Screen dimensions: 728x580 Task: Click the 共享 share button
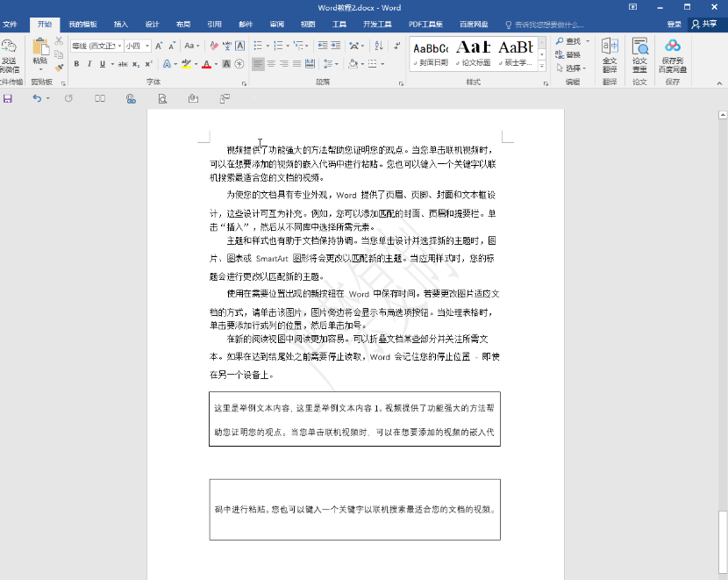click(x=703, y=25)
